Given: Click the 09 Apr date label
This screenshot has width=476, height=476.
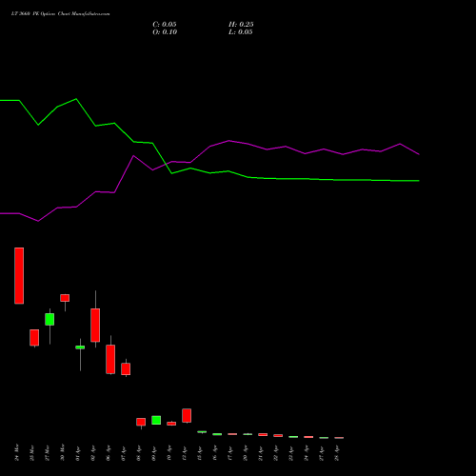Looking at the screenshot, I should point(154,453).
